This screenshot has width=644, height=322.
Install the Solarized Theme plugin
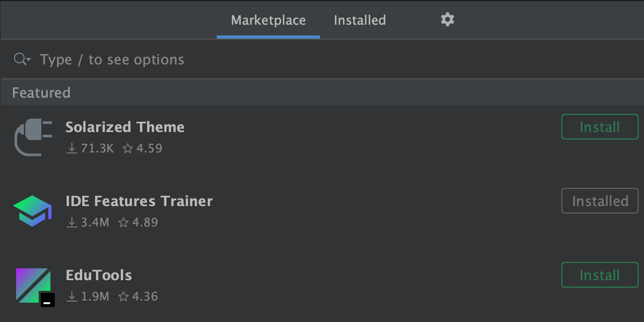(x=599, y=127)
